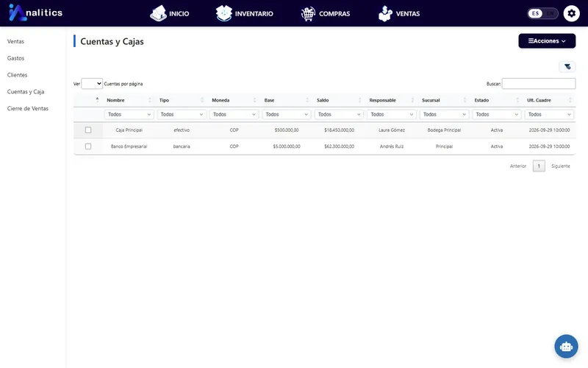Click the $500.000,00 base value
This screenshot has width=588, height=368.
(287, 130)
